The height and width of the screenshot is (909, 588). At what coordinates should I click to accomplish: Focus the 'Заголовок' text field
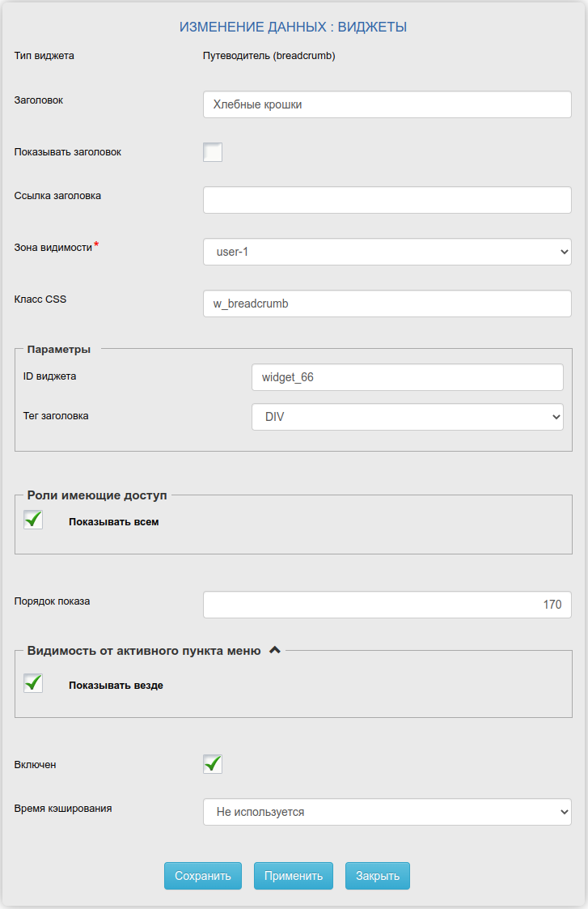(387, 104)
